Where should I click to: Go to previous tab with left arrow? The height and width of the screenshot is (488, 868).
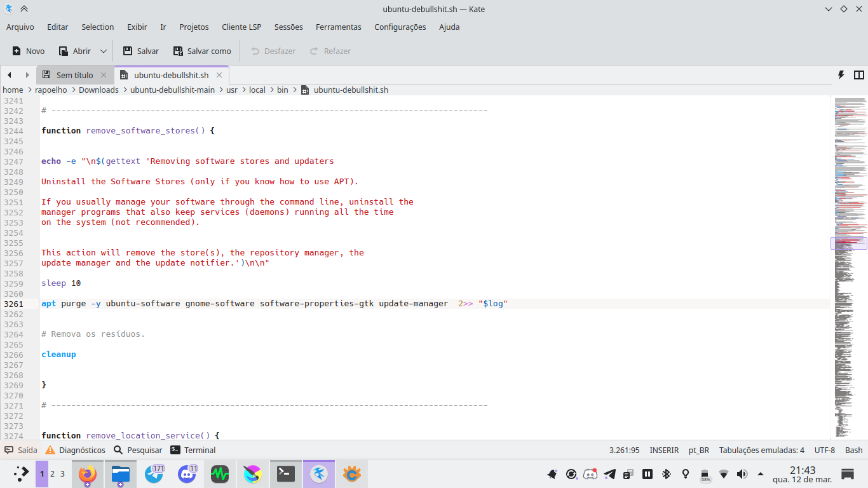(10, 75)
